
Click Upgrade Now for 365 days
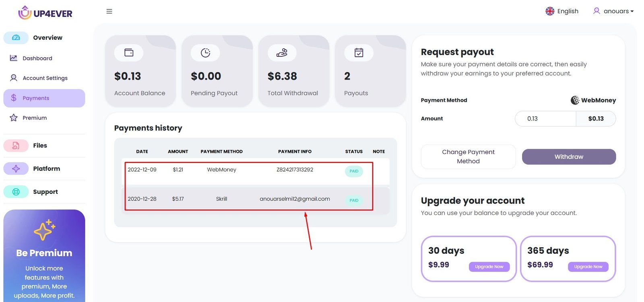tap(588, 267)
